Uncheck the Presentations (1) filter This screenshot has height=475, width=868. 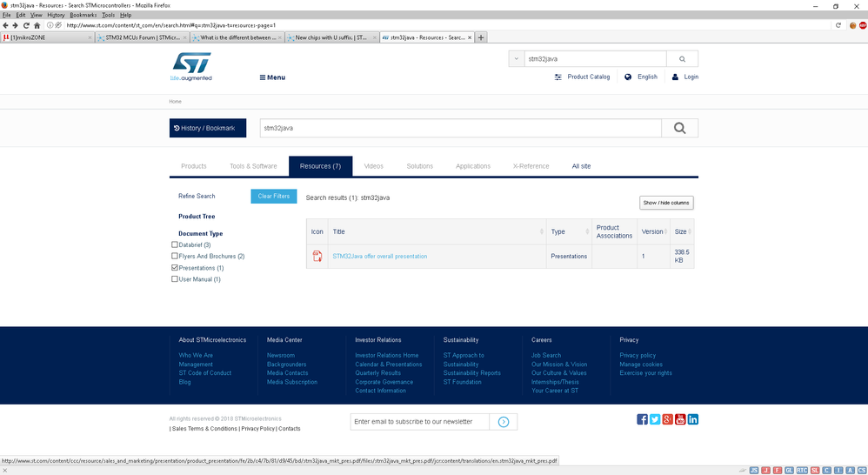click(x=175, y=268)
